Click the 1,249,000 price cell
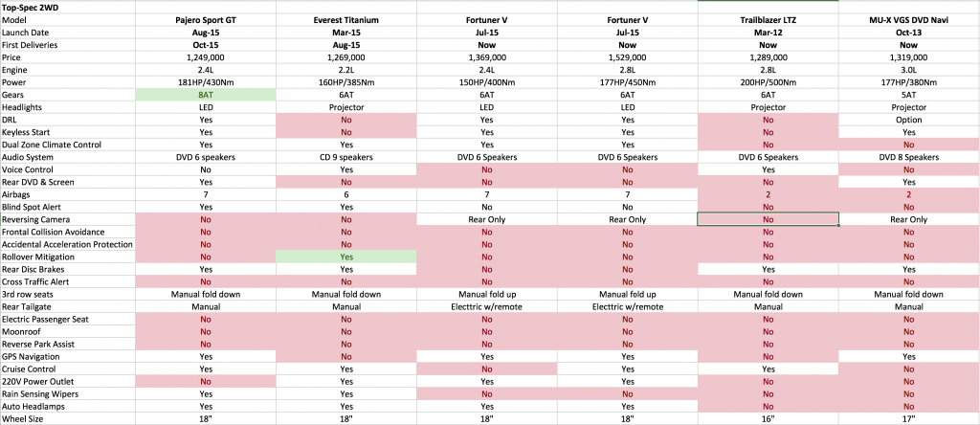This screenshot has height=425, width=980. (206, 56)
